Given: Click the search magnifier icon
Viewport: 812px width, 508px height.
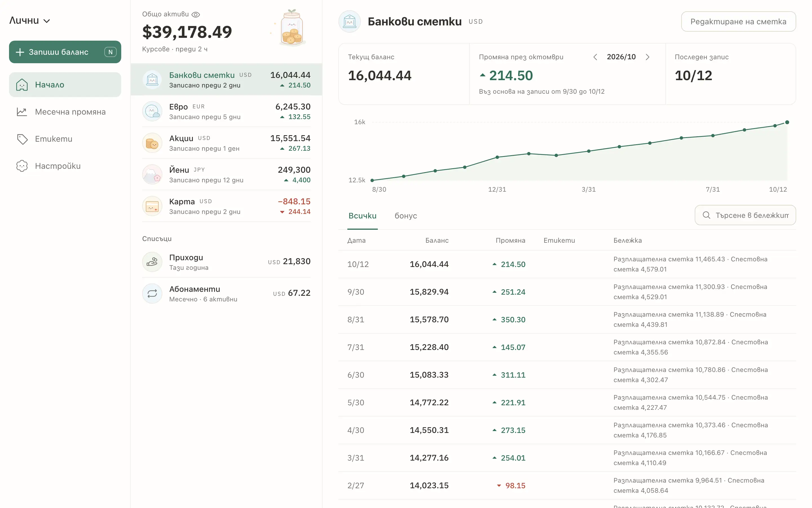Looking at the screenshot, I should click(706, 215).
